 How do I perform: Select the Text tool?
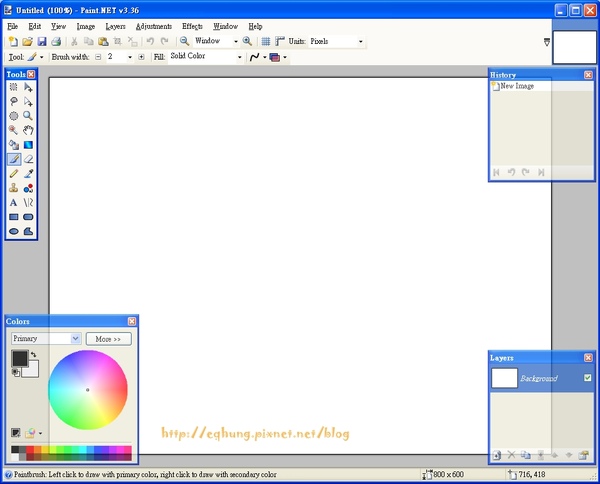[x=14, y=202]
